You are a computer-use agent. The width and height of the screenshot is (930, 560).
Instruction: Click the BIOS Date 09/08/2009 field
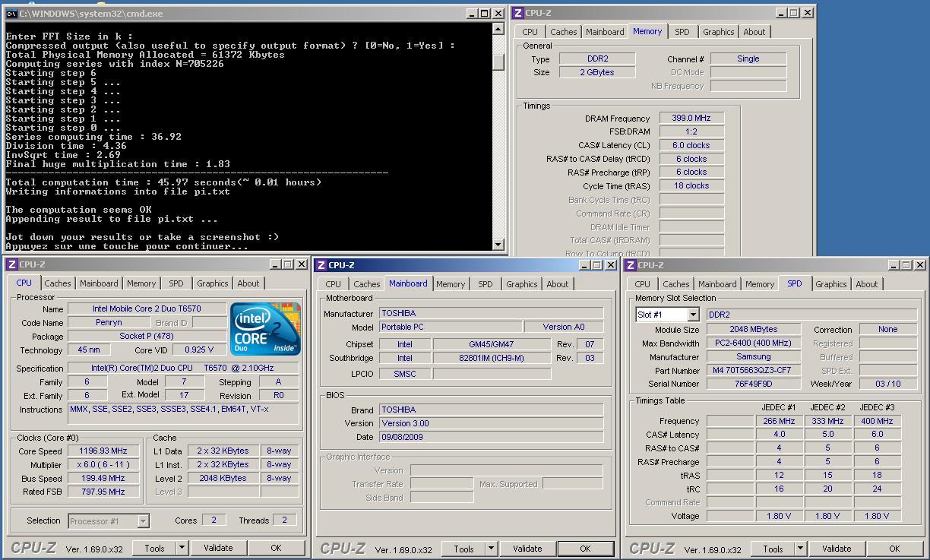click(x=492, y=437)
